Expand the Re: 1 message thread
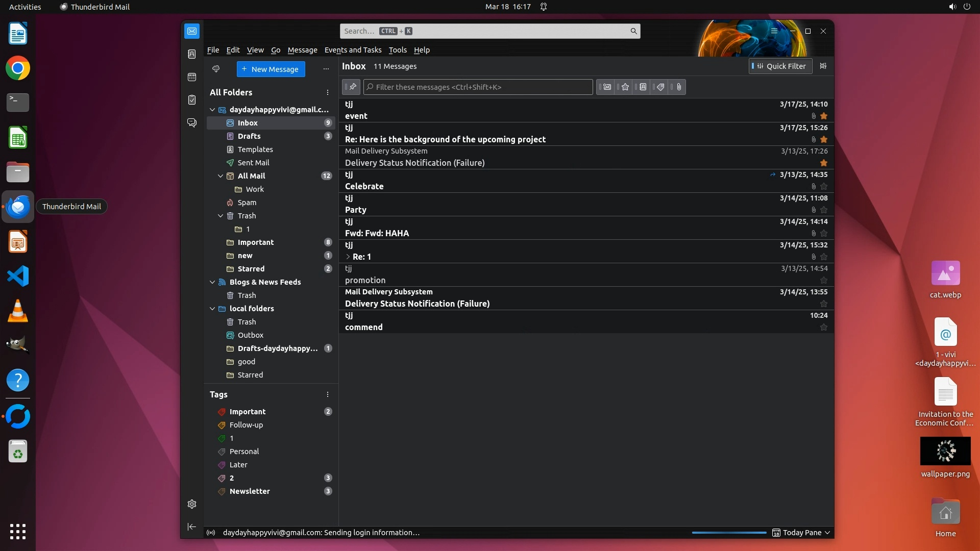980x551 pixels. [x=348, y=257]
